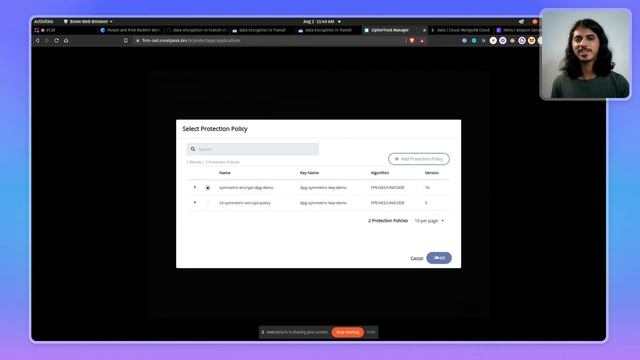Select radio for the s3 symmetric encrypt policy
The width and height of the screenshot is (640, 360).
click(x=208, y=203)
